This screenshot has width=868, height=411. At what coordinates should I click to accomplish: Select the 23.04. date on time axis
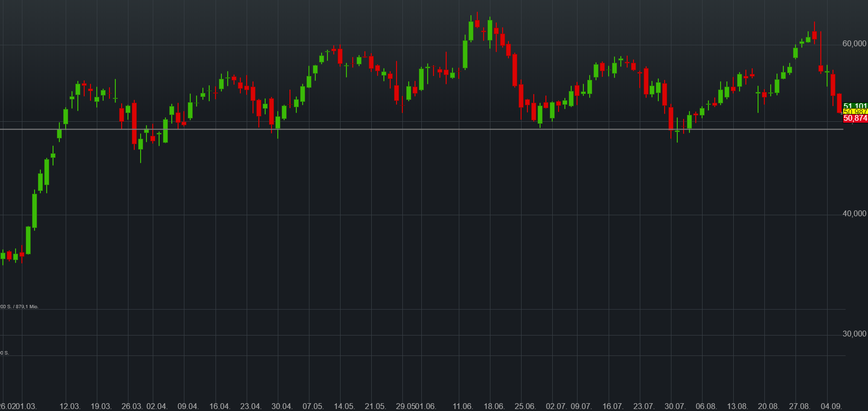tap(251, 406)
